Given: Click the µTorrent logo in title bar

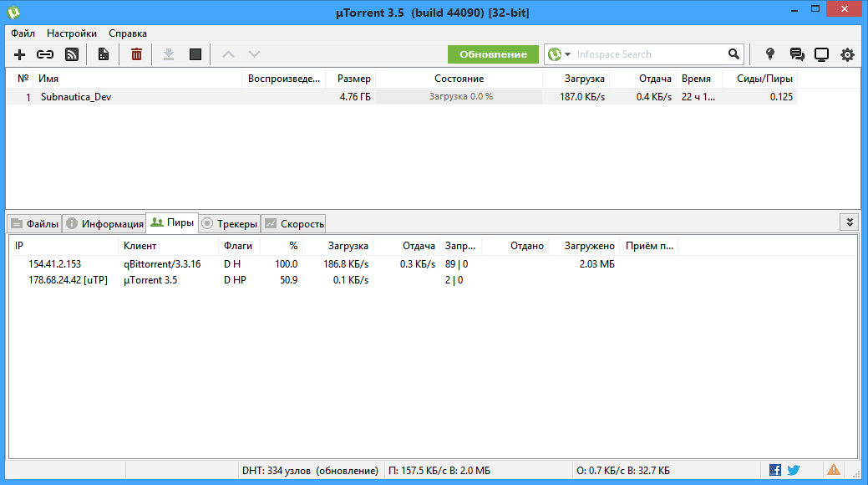Looking at the screenshot, I should click(x=13, y=12).
